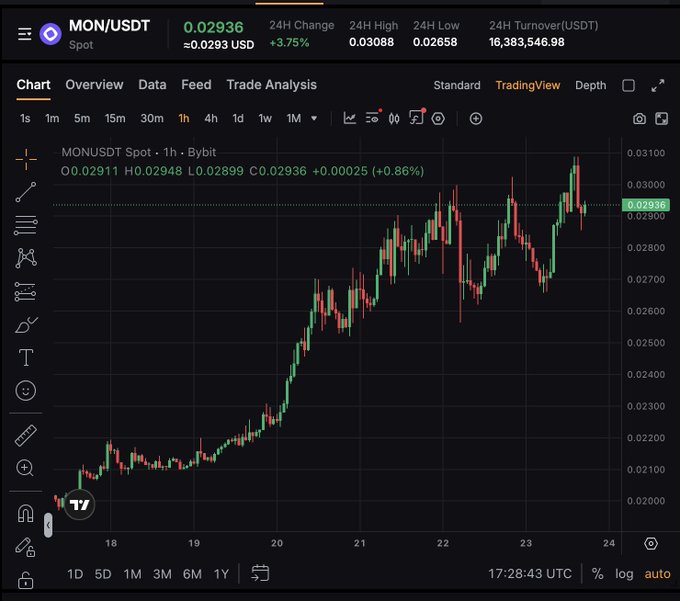680x601 pixels.
Task: Select the 15m timeframe
Action: [115, 118]
